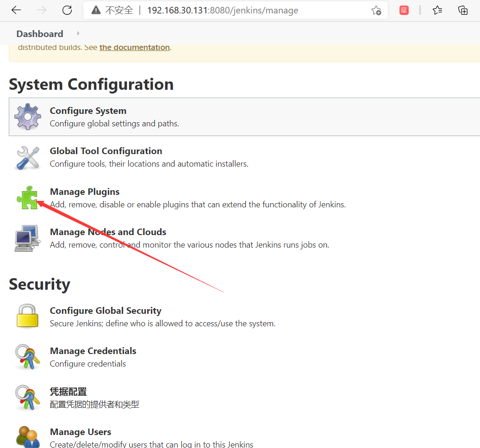Open 凭据配置 link

pos(68,392)
